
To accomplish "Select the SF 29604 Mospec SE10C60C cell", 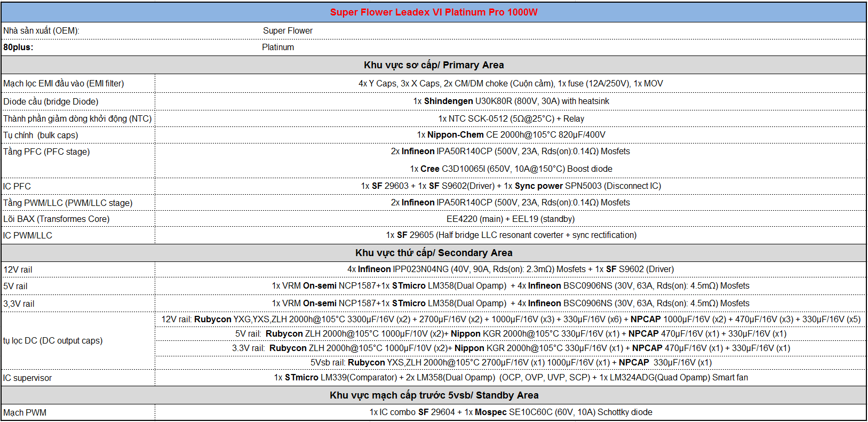I will coord(511,412).
